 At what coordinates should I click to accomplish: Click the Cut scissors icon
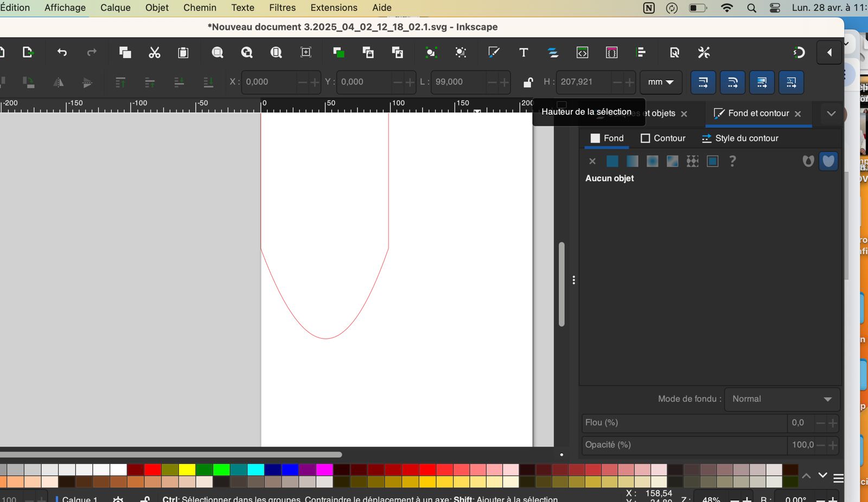click(x=155, y=53)
